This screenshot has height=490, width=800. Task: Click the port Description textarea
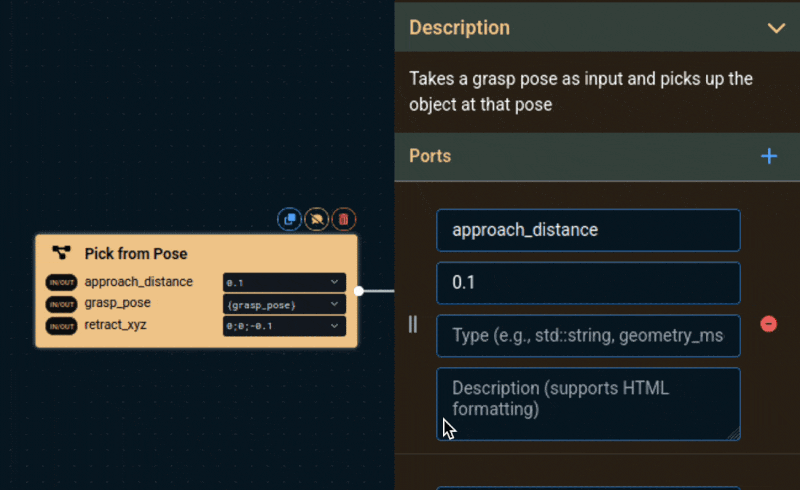coord(588,404)
